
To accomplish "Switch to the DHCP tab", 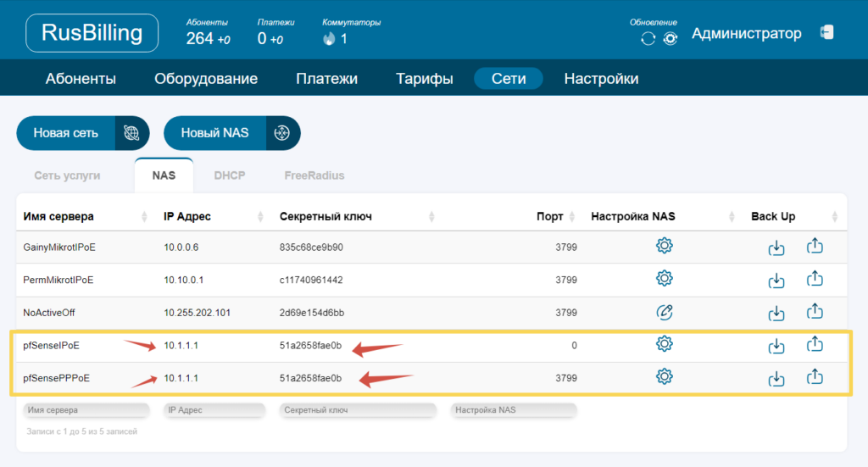I will pos(229,175).
